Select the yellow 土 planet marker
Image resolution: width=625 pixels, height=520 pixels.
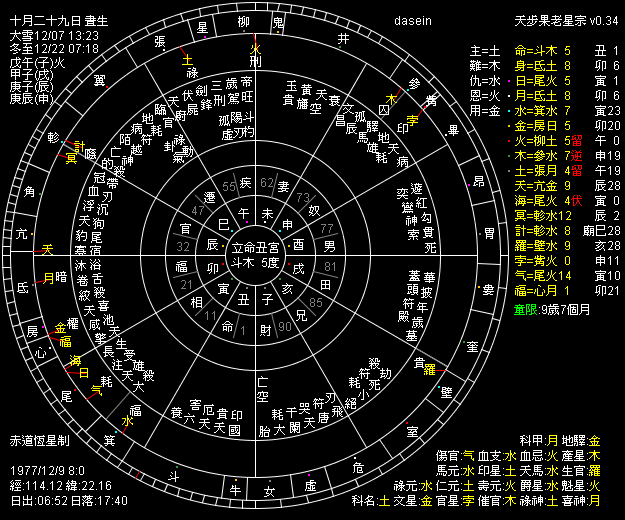pyautogui.click(x=187, y=60)
